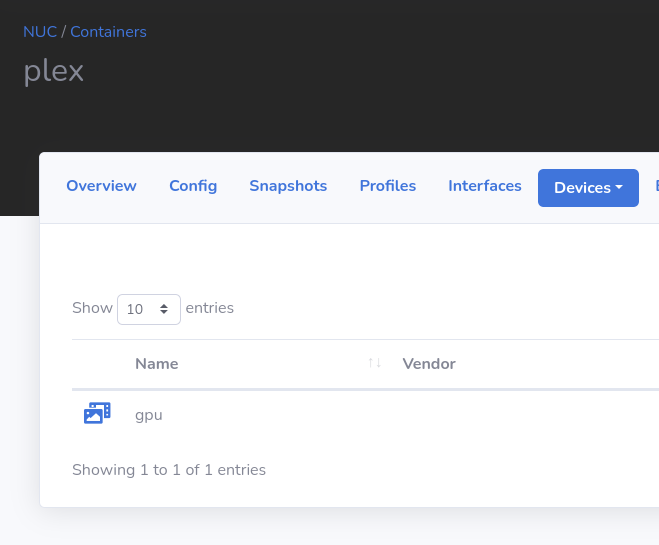Click the 'Showing 1 to 1' info text
659x545 pixels.
click(x=169, y=470)
